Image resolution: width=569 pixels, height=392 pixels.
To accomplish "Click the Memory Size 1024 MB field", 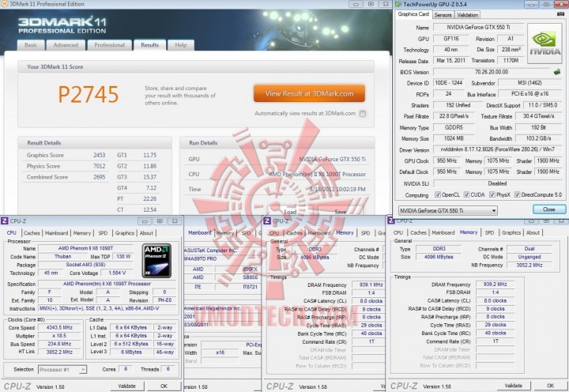I will [454, 138].
